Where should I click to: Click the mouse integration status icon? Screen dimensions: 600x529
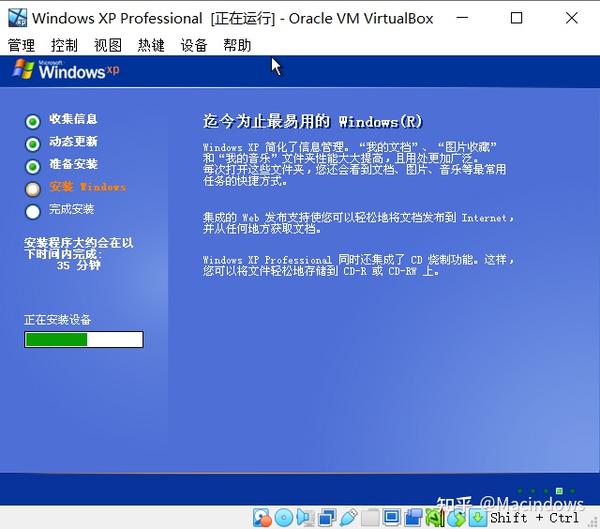(456, 518)
